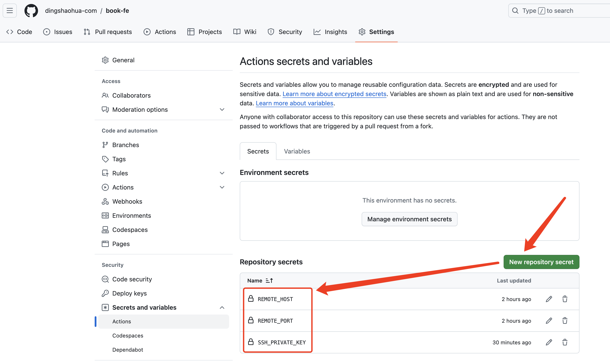Navigate to Collaborators settings page
This screenshot has width=610, height=364.
(131, 95)
